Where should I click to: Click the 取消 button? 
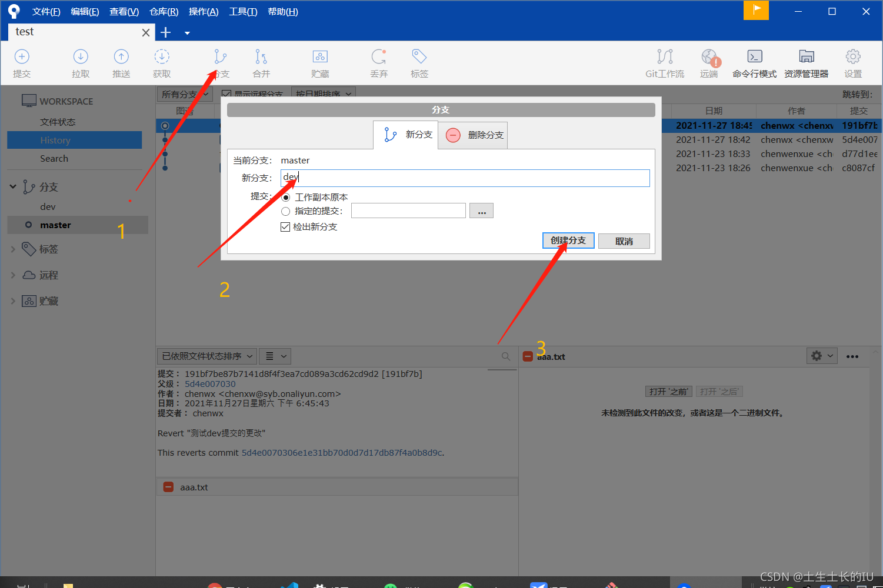click(624, 241)
